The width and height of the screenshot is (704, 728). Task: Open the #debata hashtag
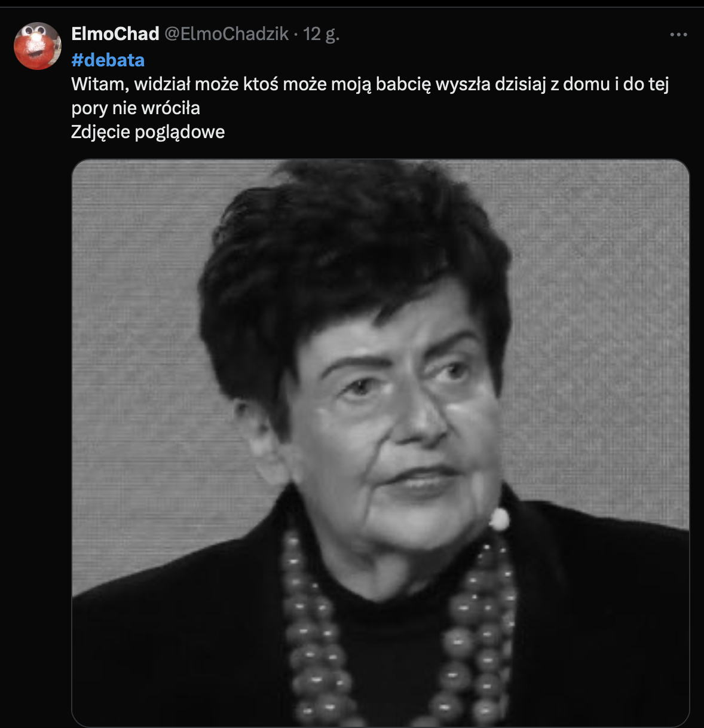click(108, 60)
